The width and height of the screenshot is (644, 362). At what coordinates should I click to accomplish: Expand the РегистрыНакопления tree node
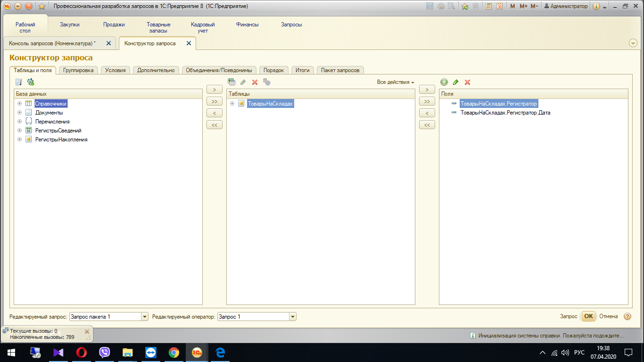point(19,140)
